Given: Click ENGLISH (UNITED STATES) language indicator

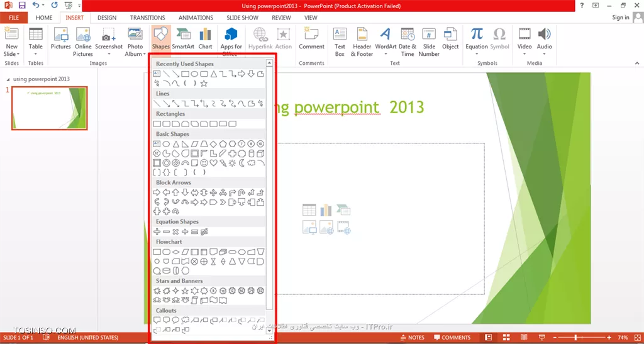Looking at the screenshot, I should tap(87, 338).
